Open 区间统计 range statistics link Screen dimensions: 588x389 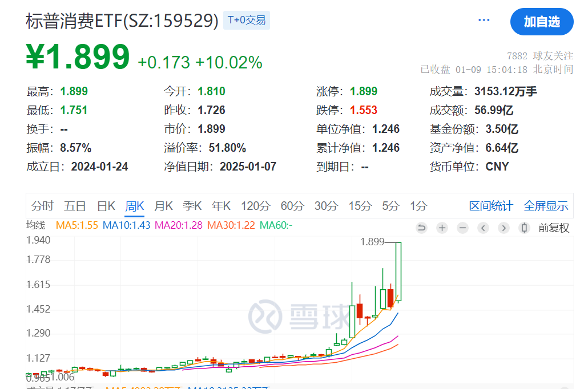(x=491, y=206)
